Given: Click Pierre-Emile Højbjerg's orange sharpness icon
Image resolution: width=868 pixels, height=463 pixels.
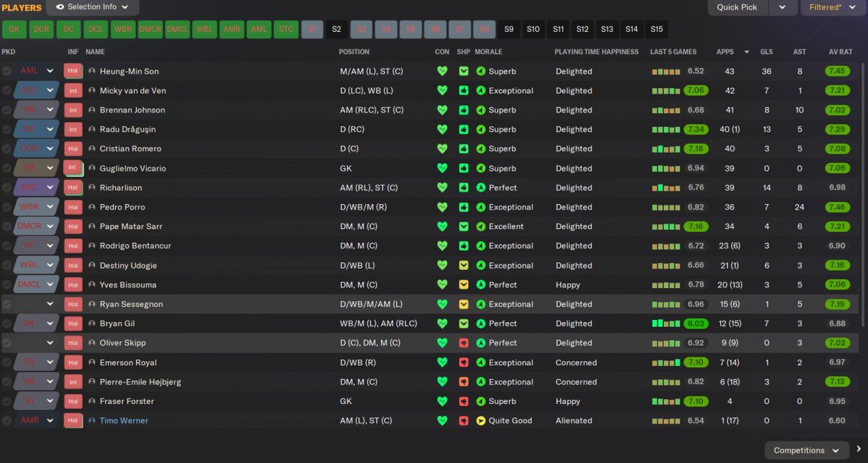Looking at the screenshot, I should (464, 382).
